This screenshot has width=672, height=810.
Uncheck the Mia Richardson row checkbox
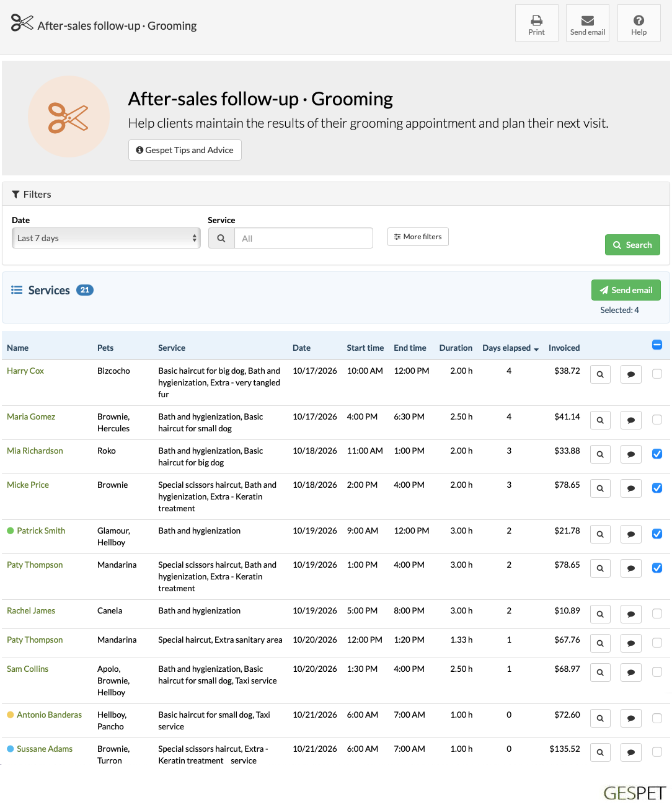click(x=657, y=454)
